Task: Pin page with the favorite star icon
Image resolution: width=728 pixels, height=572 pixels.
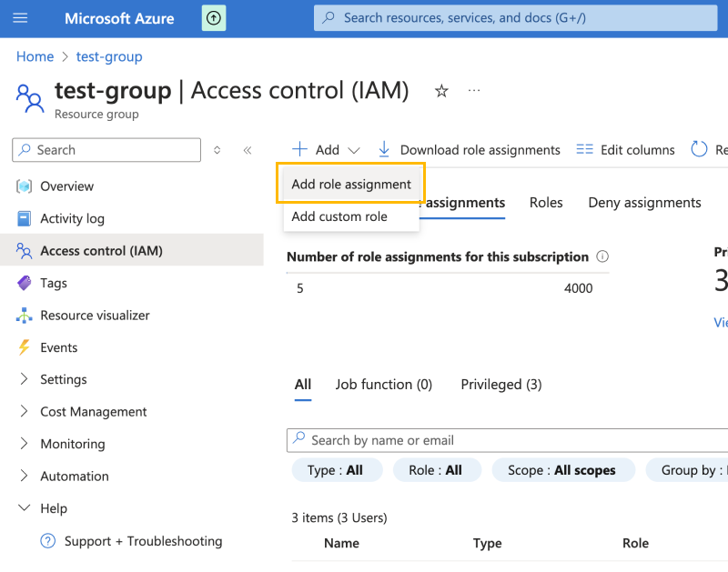Action: 441,90
